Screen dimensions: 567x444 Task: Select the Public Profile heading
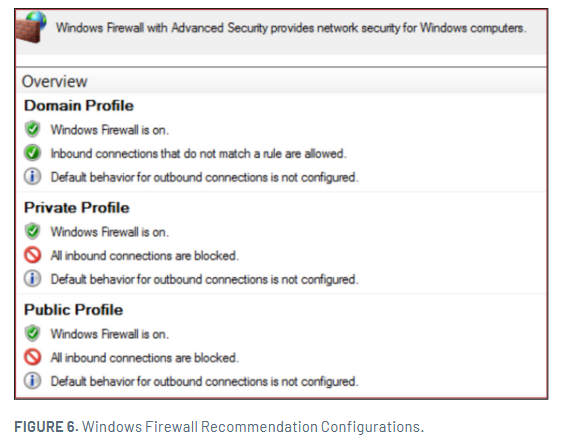pos(73,310)
